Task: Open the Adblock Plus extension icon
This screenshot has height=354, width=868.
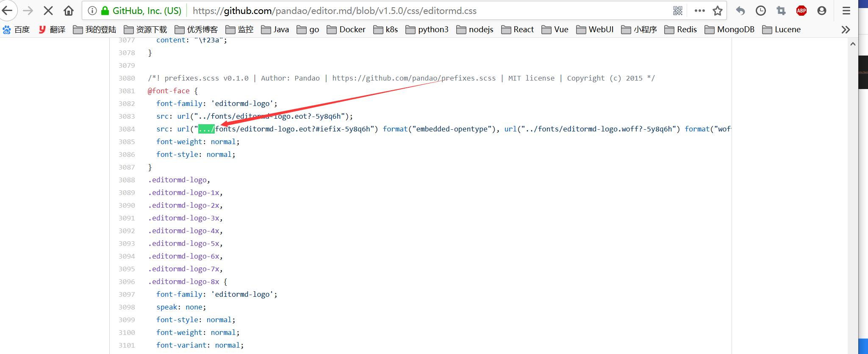Action: (801, 11)
